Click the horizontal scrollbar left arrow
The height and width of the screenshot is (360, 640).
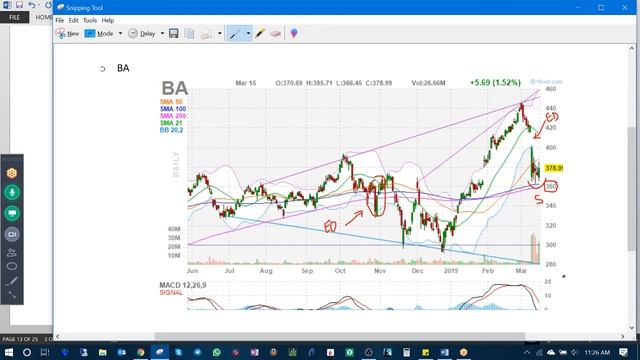point(57,336)
